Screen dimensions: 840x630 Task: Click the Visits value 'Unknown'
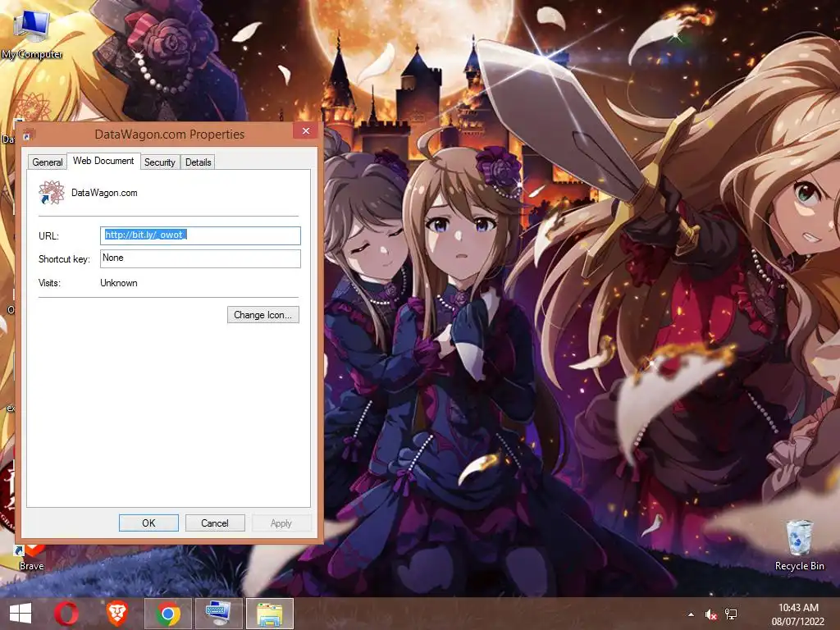pos(119,283)
